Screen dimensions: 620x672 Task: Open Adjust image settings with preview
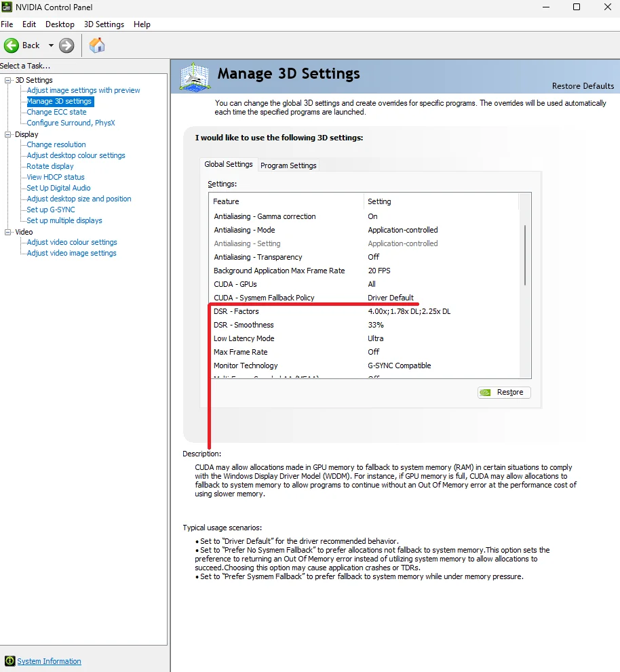[83, 90]
